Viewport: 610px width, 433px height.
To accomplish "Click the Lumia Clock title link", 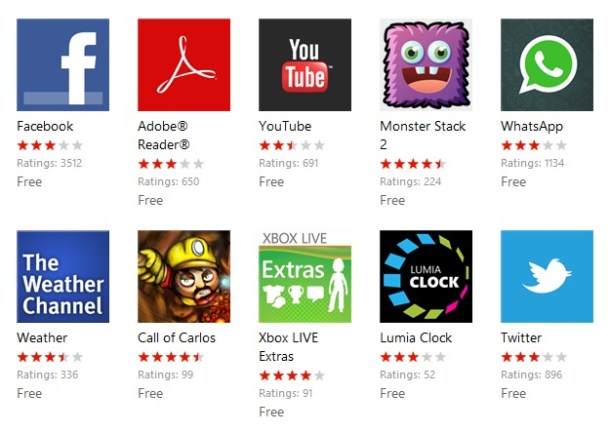I will [x=415, y=338].
